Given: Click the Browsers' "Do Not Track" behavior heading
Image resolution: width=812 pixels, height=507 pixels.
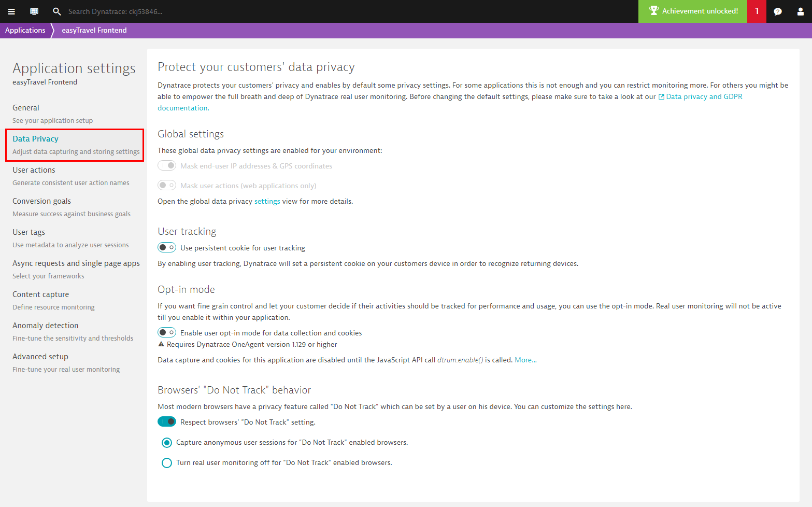Looking at the screenshot, I should click(234, 390).
